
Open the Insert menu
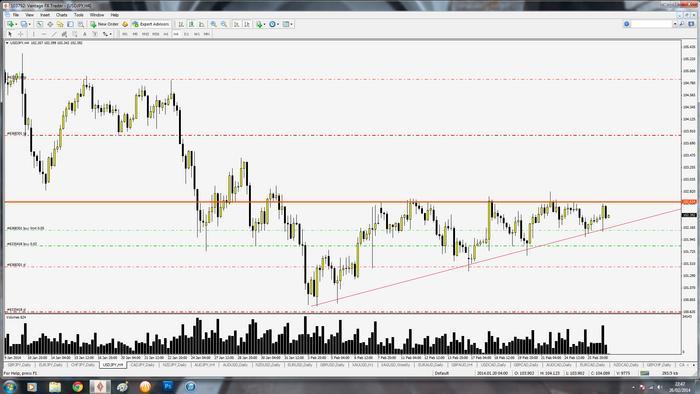45,15
